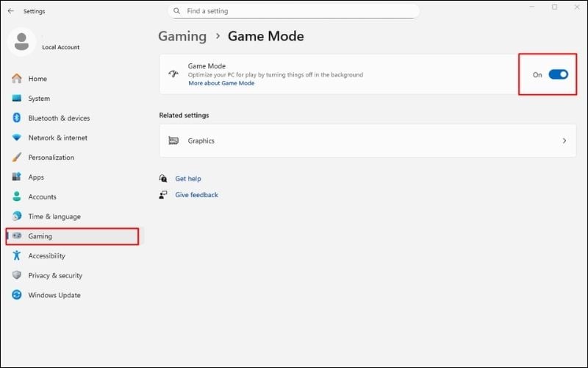Go back to Gaming via breadcrumb
The width and height of the screenshot is (588, 368).
[182, 36]
